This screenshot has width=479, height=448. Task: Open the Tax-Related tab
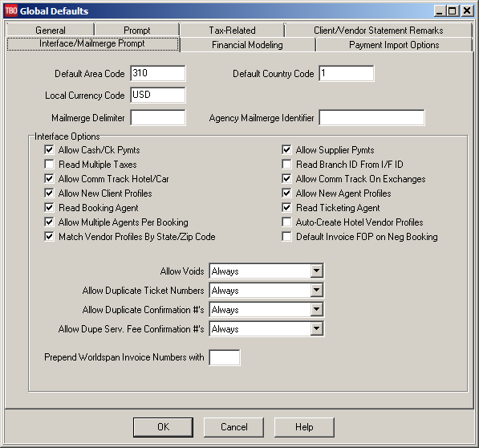point(232,30)
